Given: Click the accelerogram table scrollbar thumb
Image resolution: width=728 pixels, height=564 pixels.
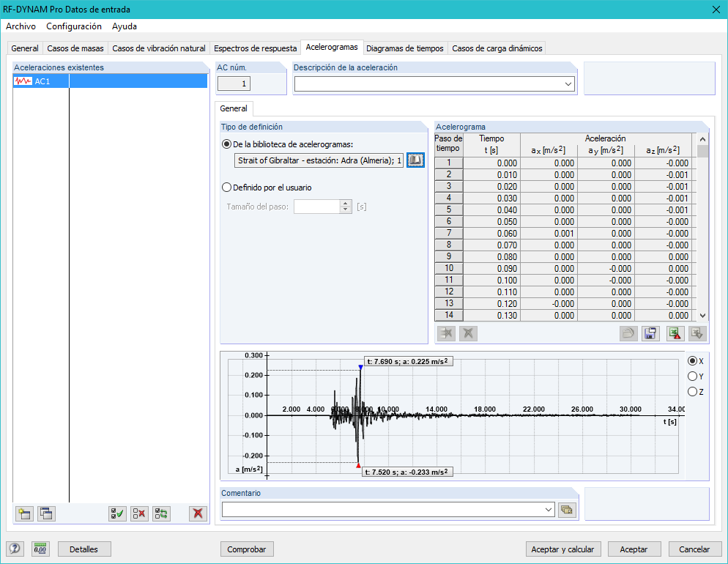Looking at the screenshot, I should tap(702, 152).
